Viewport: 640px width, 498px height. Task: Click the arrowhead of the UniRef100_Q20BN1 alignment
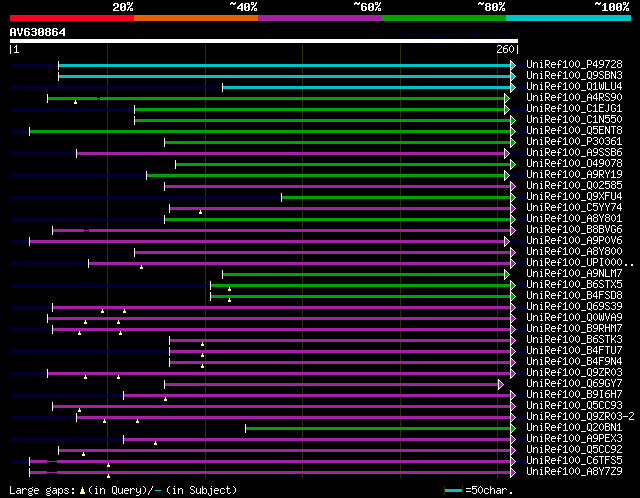[513, 429]
